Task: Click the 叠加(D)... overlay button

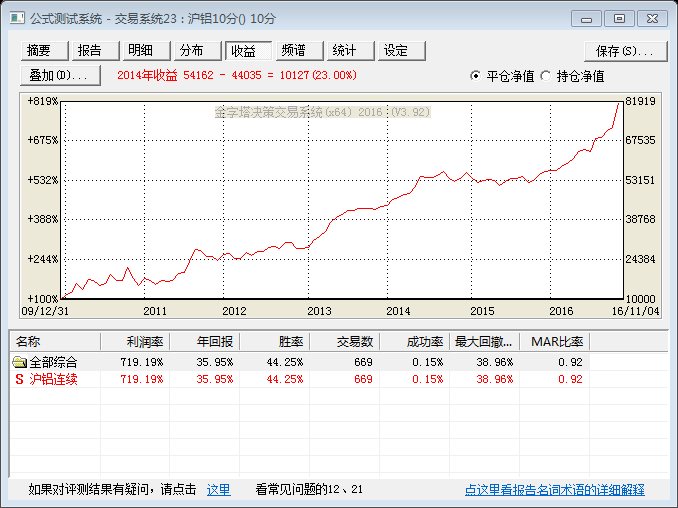Action: pos(61,76)
